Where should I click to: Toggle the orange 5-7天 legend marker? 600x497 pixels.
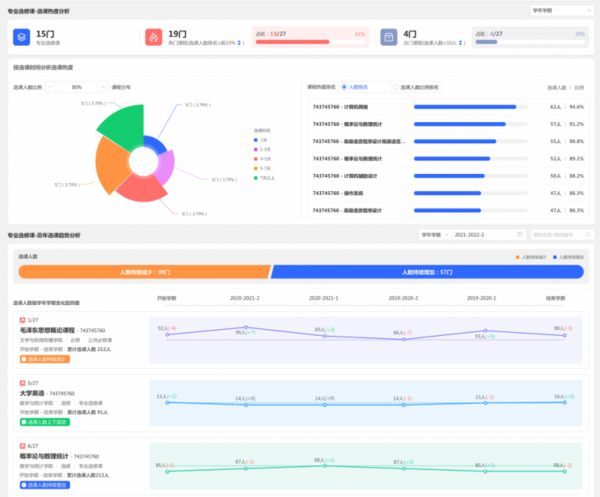point(256,168)
